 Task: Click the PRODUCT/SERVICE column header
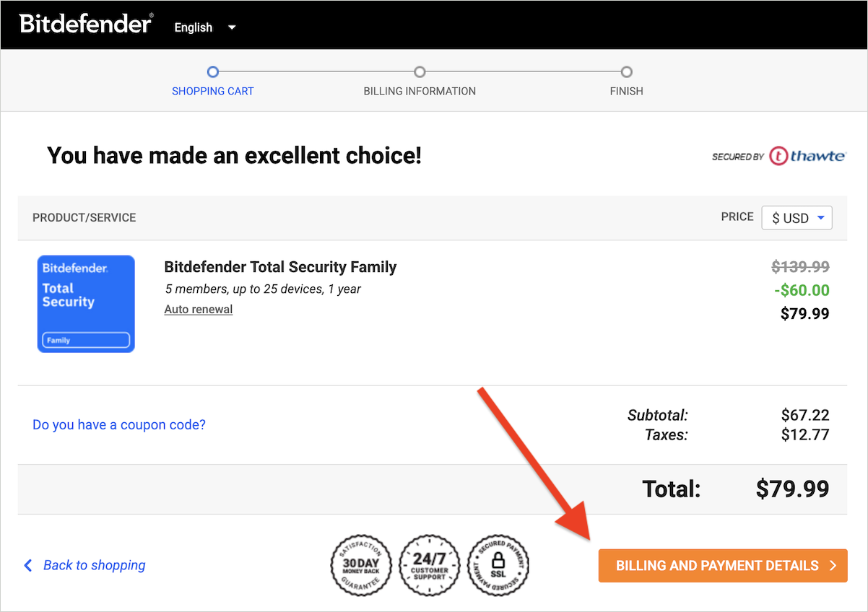tap(84, 217)
